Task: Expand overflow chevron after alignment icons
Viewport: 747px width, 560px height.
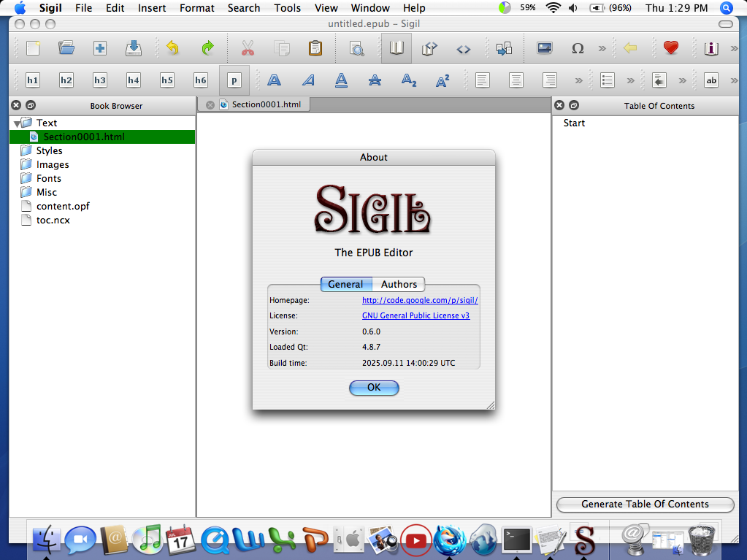Action: [x=579, y=80]
